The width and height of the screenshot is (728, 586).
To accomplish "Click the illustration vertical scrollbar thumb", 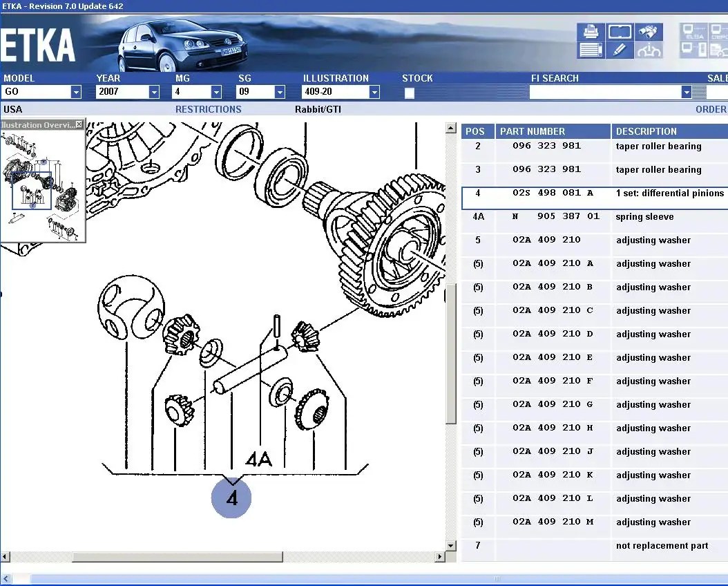I will tap(450, 353).
